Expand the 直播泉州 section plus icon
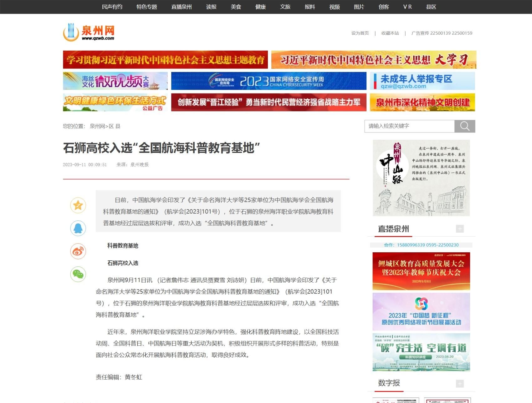 tap(459, 229)
